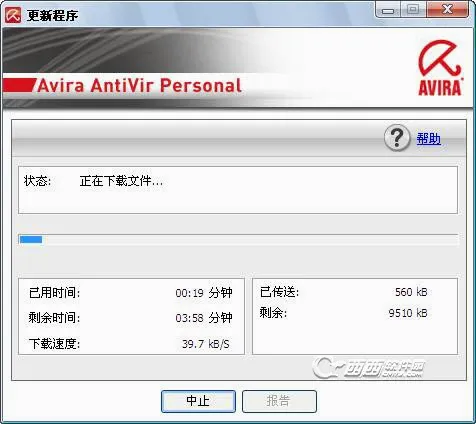476x424 pixels.
Task: Click the 已传送 label
Action: [x=279, y=292]
